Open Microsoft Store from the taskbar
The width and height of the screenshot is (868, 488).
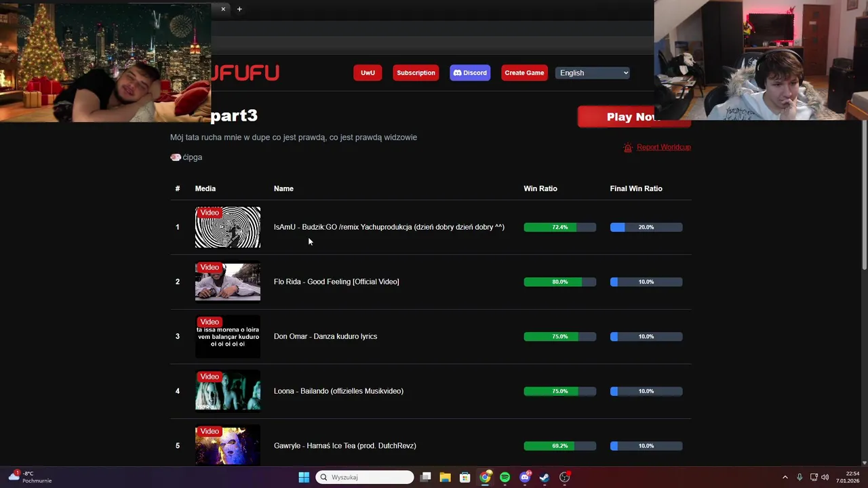(x=465, y=477)
